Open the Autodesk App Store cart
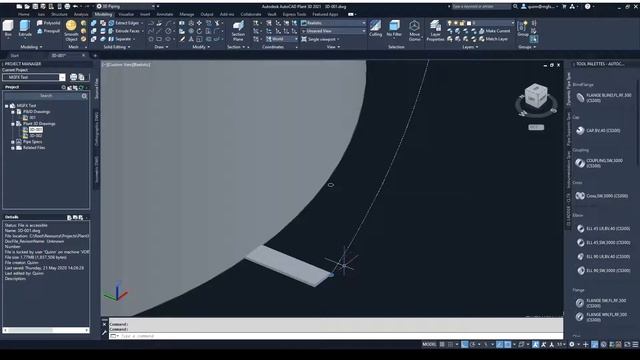Viewport: 640px width, 360px height. pos(564,7)
